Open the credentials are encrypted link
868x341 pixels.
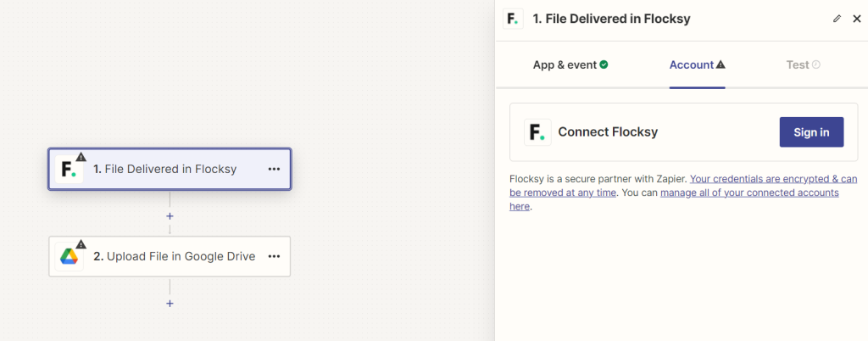click(773, 179)
